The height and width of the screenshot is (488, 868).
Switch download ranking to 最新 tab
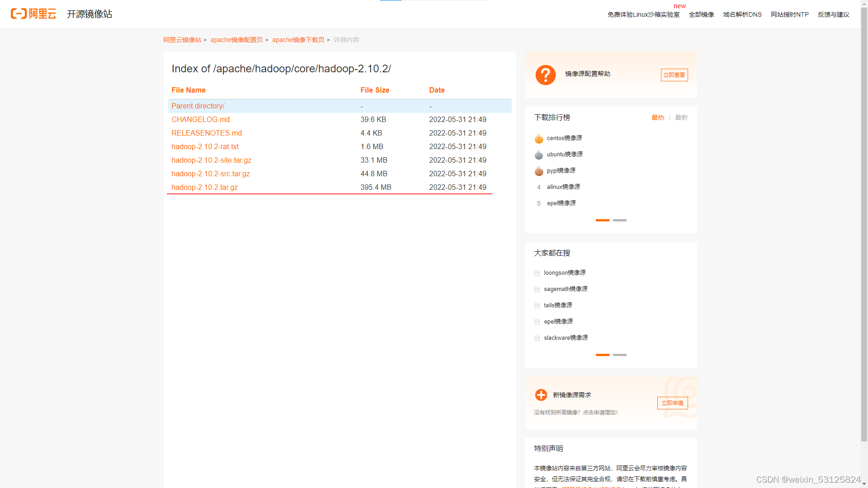[x=681, y=117]
